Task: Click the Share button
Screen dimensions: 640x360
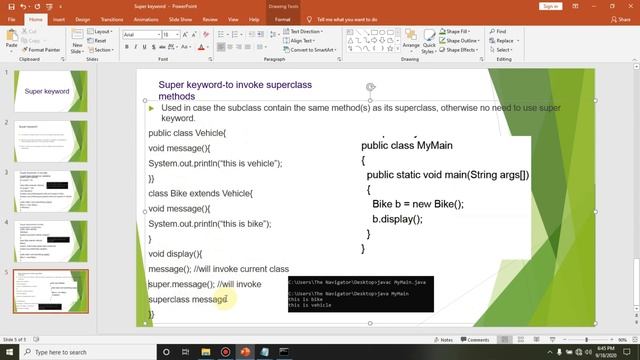Action: [620, 20]
